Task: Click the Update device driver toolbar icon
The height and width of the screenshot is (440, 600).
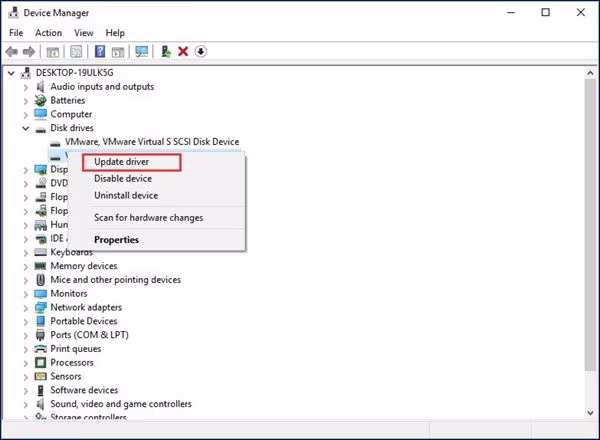Action: 166,51
